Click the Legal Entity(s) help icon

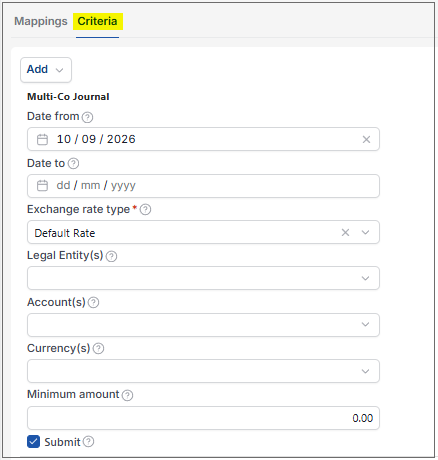[x=111, y=256]
